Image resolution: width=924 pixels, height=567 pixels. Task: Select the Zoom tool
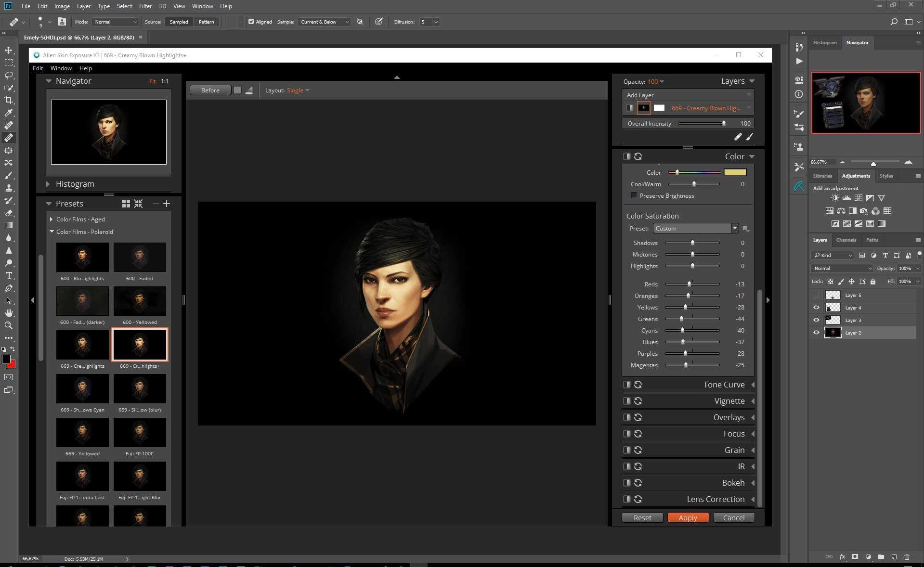click(x=9, y=325)
